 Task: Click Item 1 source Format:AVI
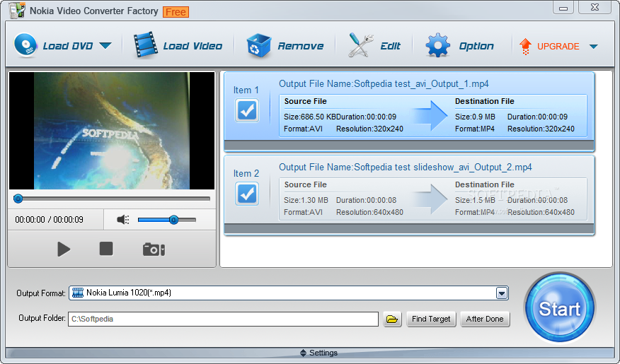(304, 129)
